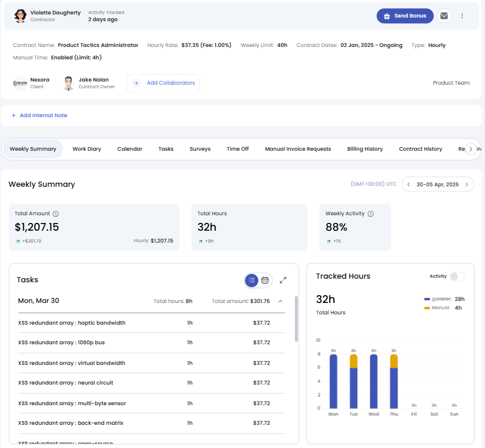Toggle the Activity switch in Tracked Hours
This screenshot has height=448, width=485.
[457, 277]
